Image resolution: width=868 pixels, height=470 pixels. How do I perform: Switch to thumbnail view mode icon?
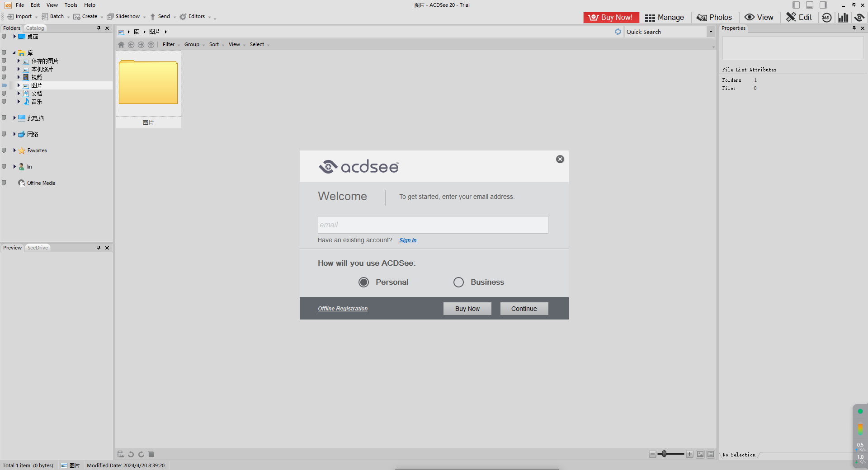point(700,454)
